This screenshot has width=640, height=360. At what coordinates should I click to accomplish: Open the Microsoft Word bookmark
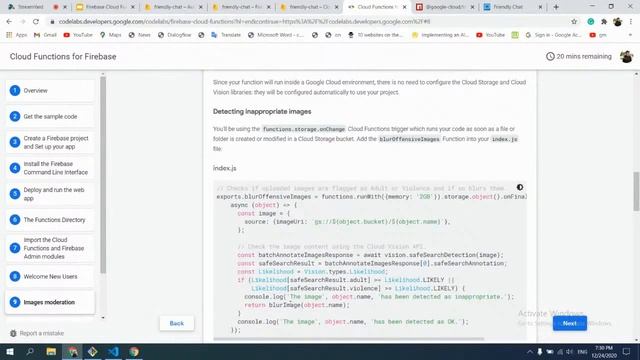coord(276,35)
